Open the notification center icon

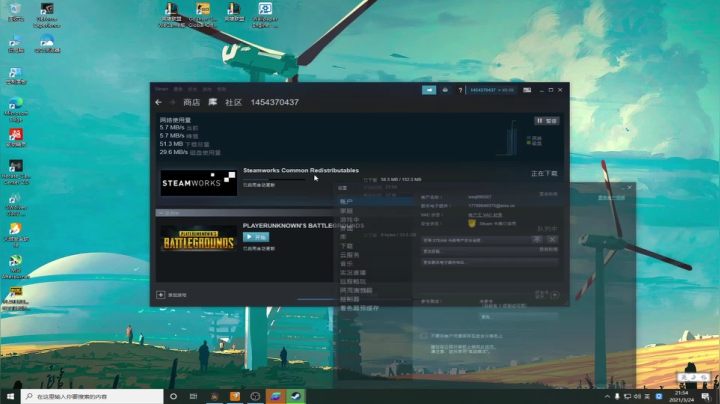706,396
